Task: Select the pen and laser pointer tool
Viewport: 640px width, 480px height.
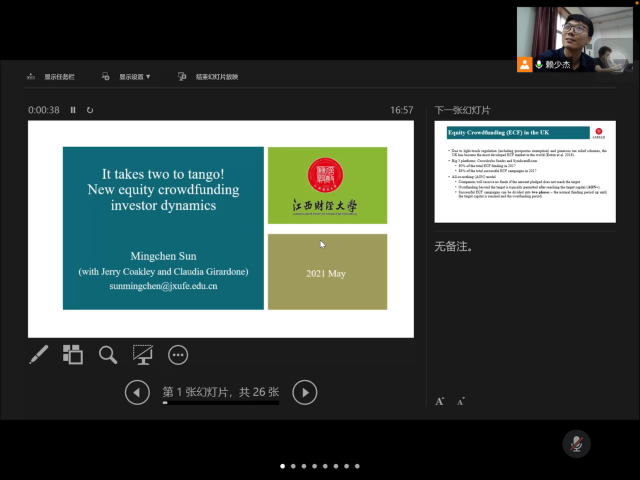Action: coord(38,354)
